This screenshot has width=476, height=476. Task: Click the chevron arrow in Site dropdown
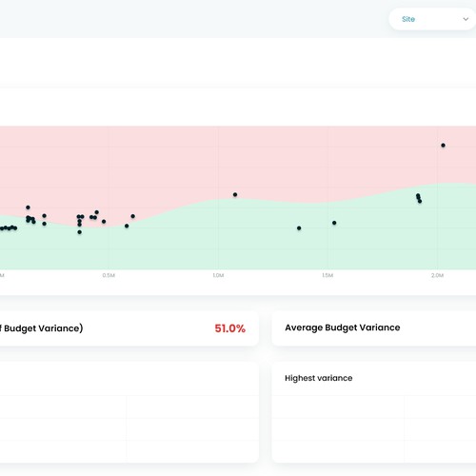466,19
